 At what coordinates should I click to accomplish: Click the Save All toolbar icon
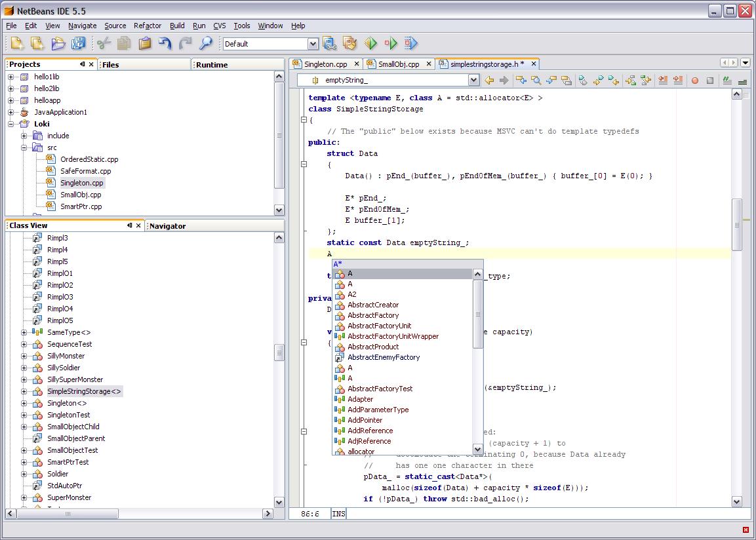(x=78, y=43)
